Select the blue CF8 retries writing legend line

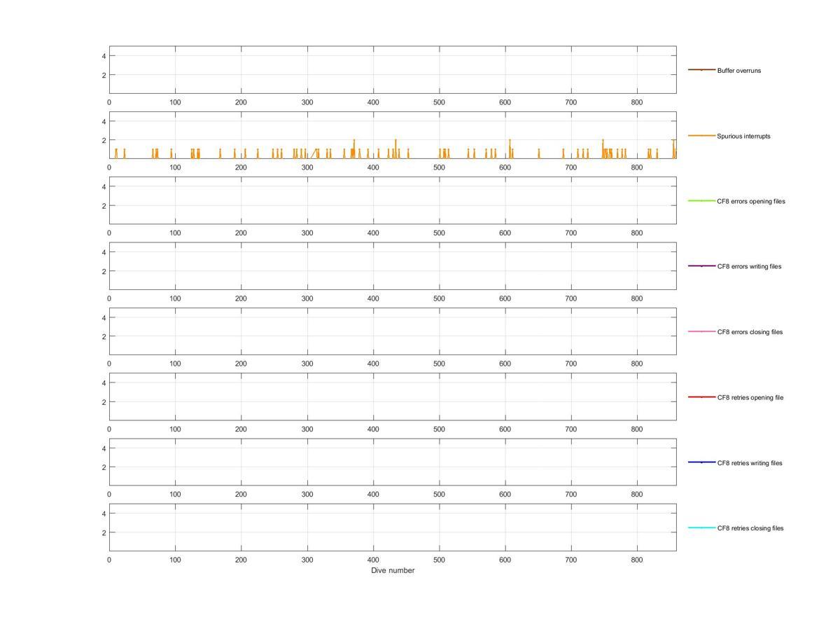701,462
